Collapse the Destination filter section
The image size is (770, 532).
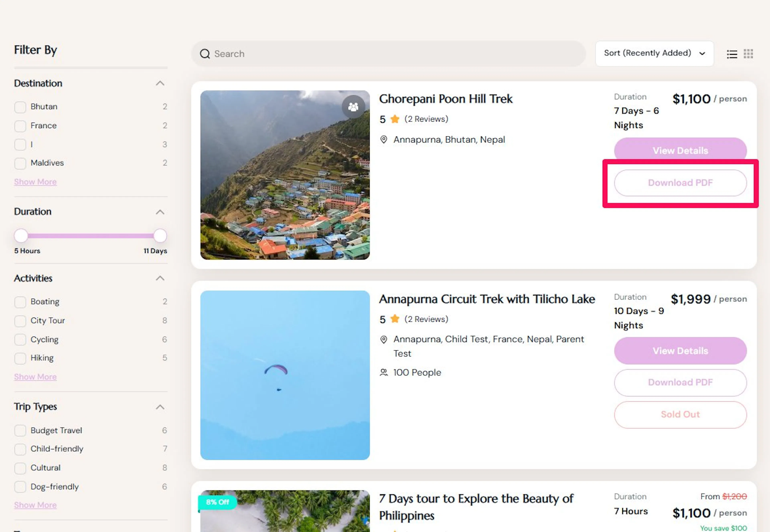point(160,83)
